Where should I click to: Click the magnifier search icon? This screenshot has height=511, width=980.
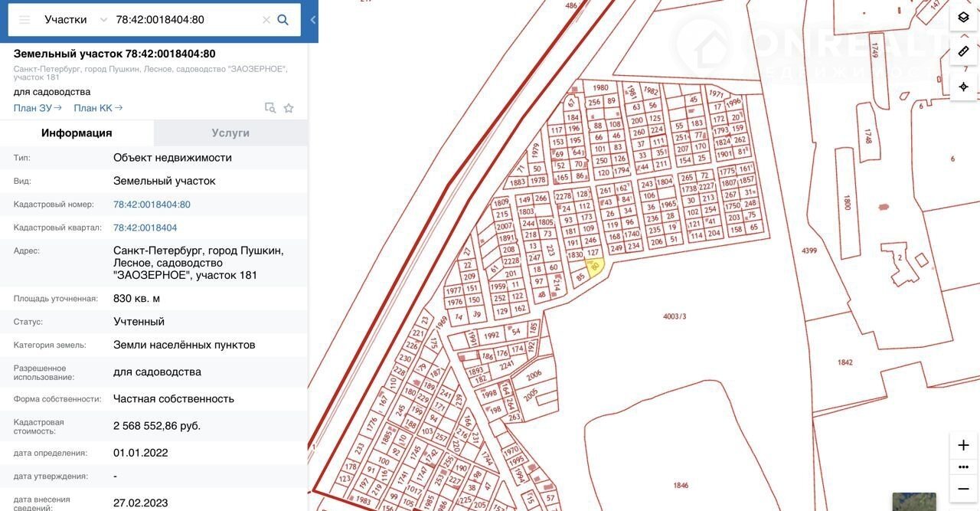point(283,20)
